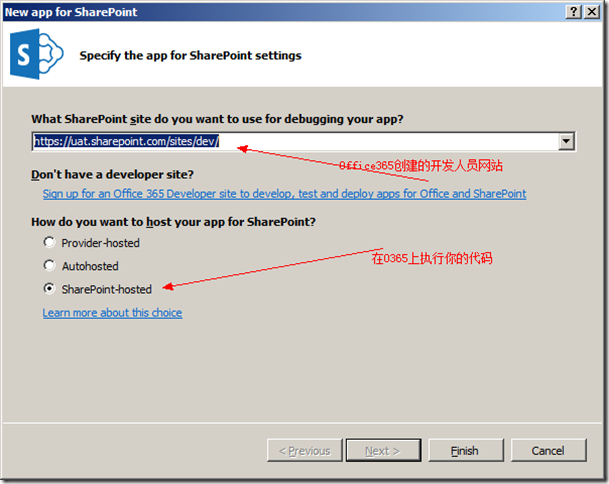The height and width of the screenshot is (484, 609).
Task: Close the dialog with the X button
Action: pyautogui.click(x=592, y=12)
